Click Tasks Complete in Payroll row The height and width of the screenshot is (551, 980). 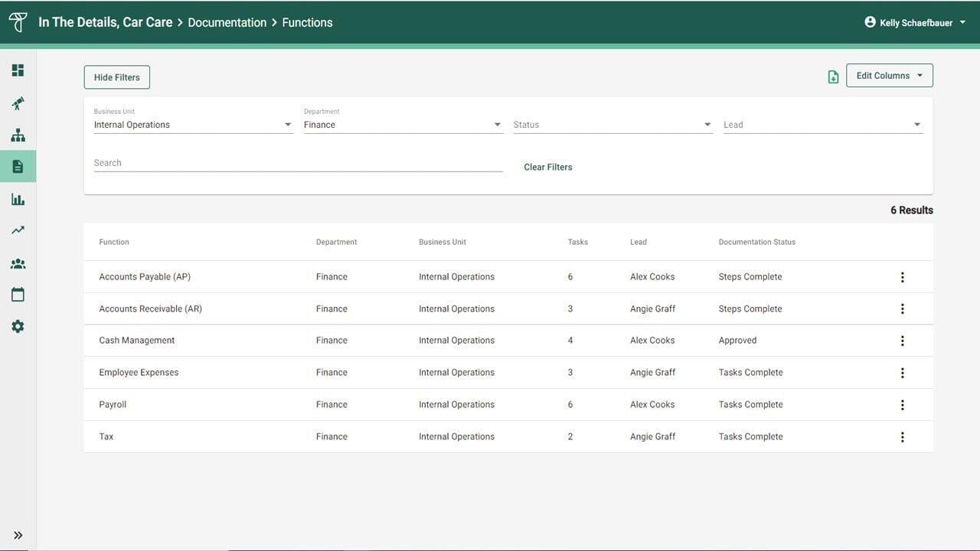pos(750,405)
